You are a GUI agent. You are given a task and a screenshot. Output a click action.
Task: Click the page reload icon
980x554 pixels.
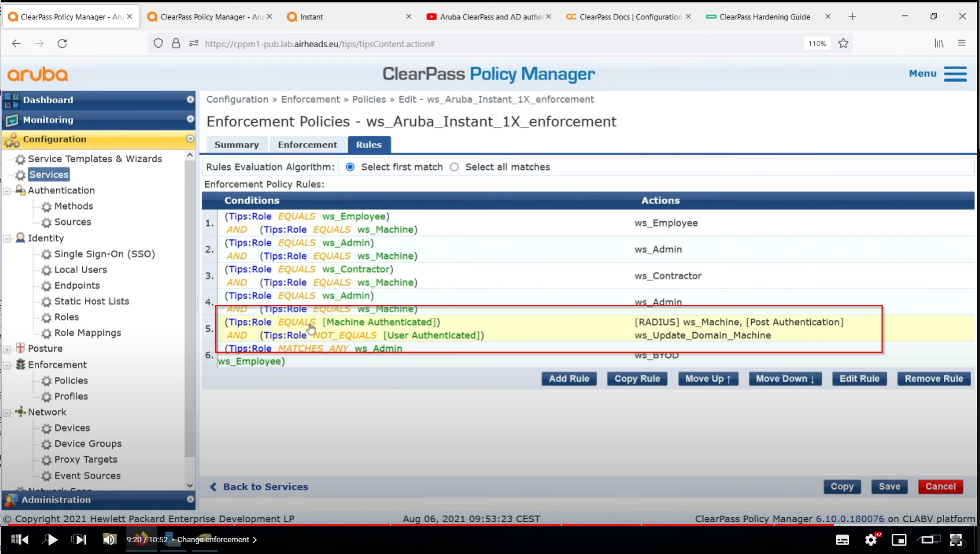pos(63,43)
